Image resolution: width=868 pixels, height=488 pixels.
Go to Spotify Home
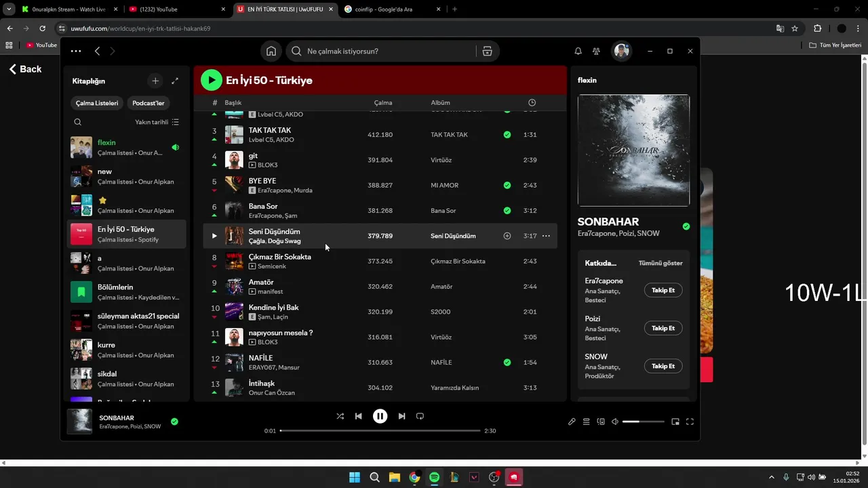point(271,52)
